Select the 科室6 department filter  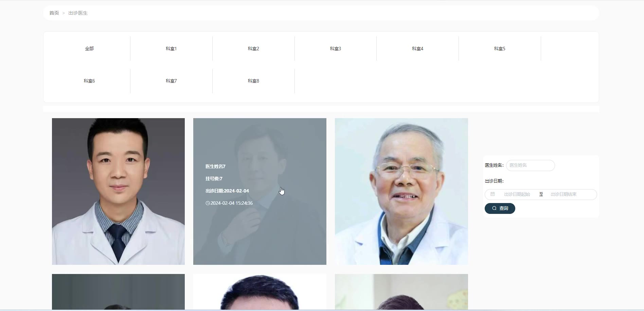click(89, 81)
